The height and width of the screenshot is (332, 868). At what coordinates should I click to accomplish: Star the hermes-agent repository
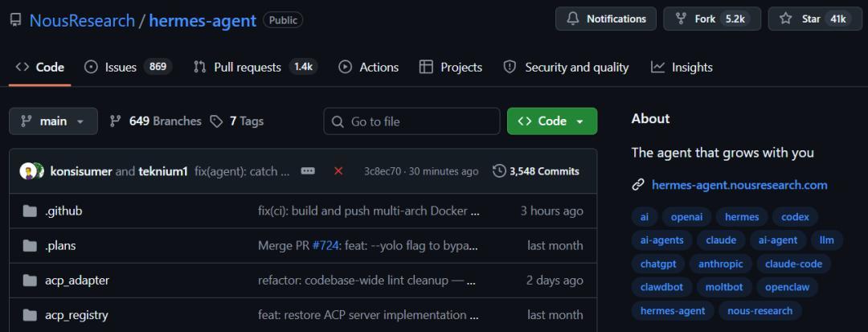coord(813,18)
